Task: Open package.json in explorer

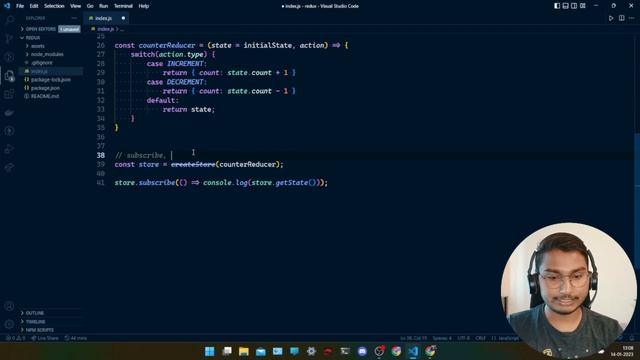Action: point(45,88)
